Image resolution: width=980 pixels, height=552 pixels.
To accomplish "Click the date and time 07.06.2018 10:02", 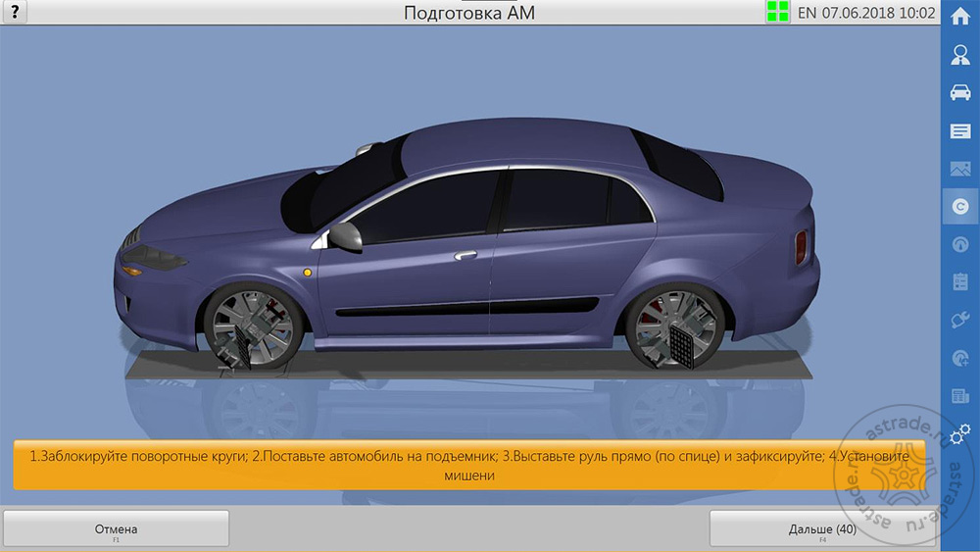I will tap(879, 13).
